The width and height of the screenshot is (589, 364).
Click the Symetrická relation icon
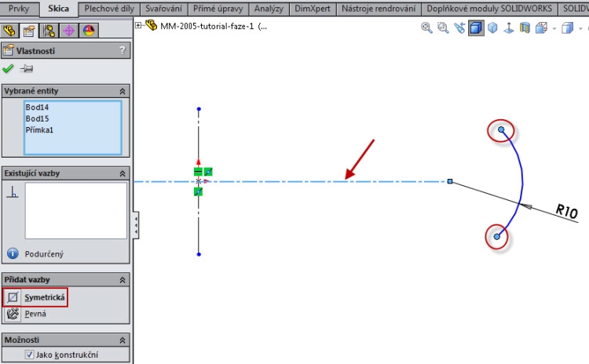[x=13, y=297]
